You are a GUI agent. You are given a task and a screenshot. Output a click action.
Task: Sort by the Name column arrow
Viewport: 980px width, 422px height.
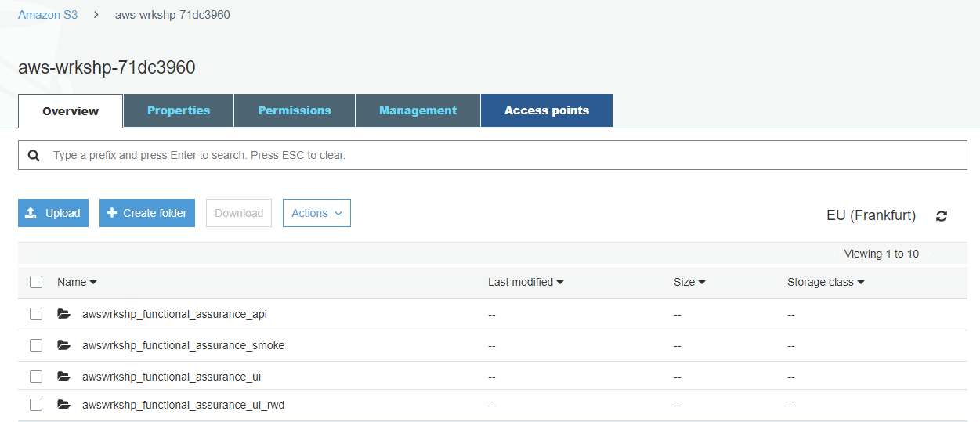93,282
